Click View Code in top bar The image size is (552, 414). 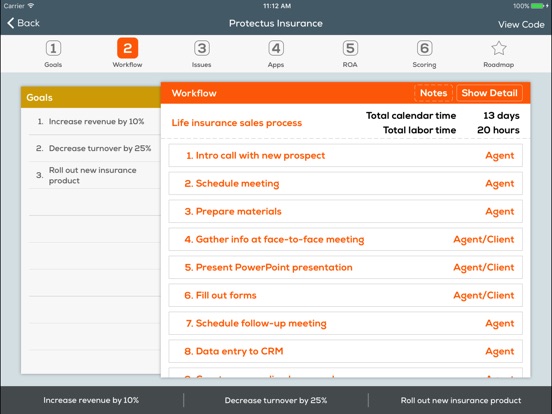[x=521, y=25]
